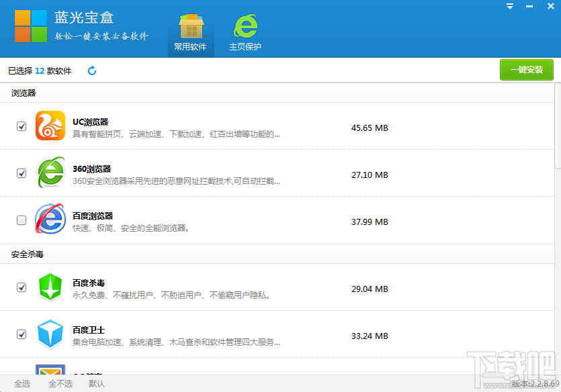The width and height of the screenshot is (561, 392).
Task: Close the 蓝光宝盒 window
Action: coord(551,6)
